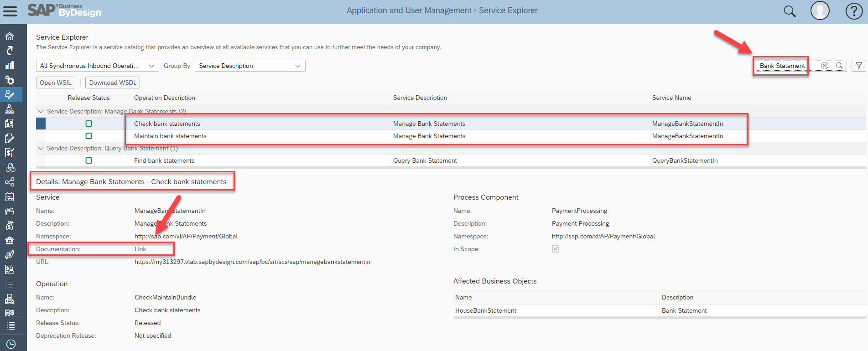Screen dimensions: 868x351
Task: Open the bar chart analytics sidebar icon
Action: [x=10, y=65]
